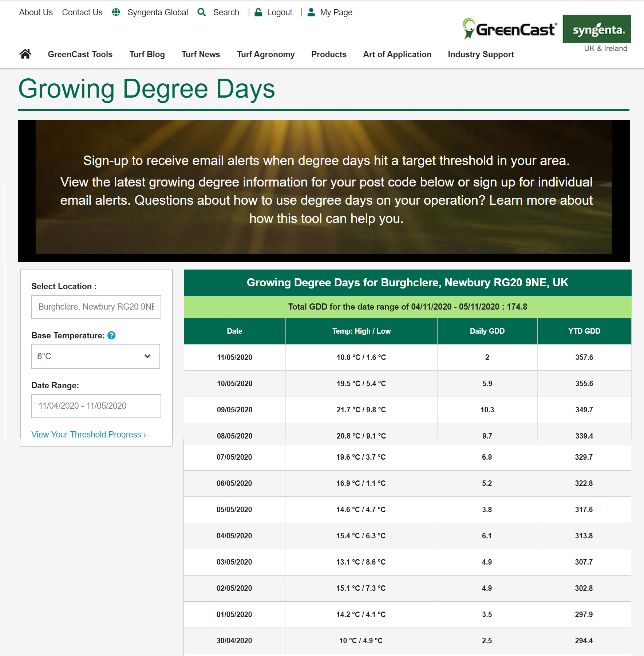The height and width of the screenshot is (656, 644).
Task: Click the Syngenta logo
Action: pos(596,29)
